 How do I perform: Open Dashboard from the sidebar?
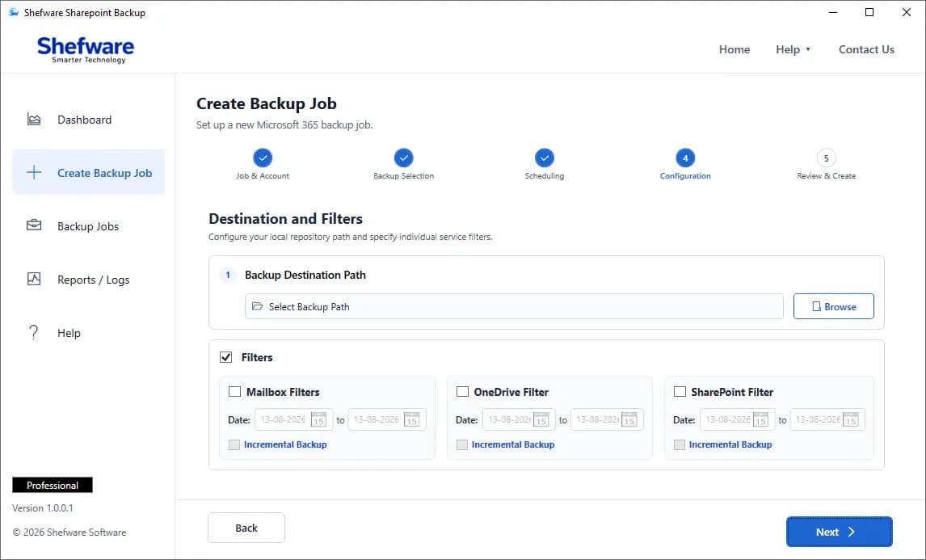point(89,120)
